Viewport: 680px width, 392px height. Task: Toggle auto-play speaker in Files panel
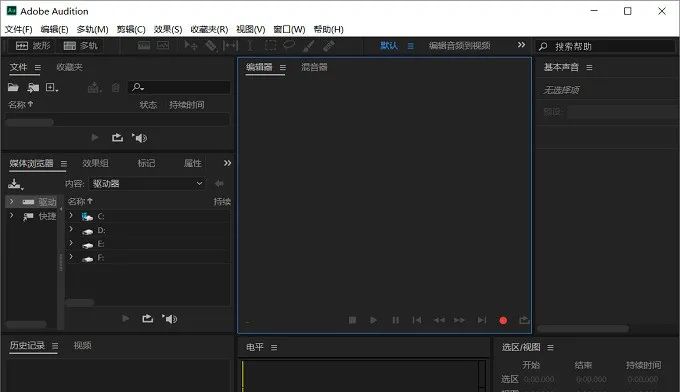140,138
